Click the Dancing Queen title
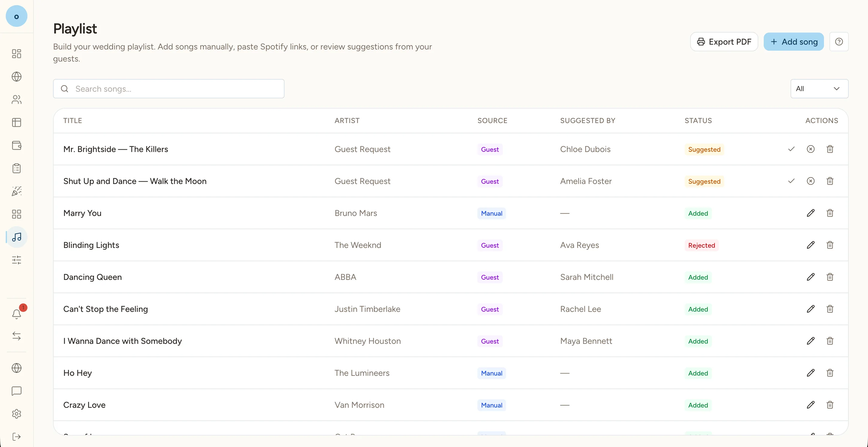 [93, 277]
